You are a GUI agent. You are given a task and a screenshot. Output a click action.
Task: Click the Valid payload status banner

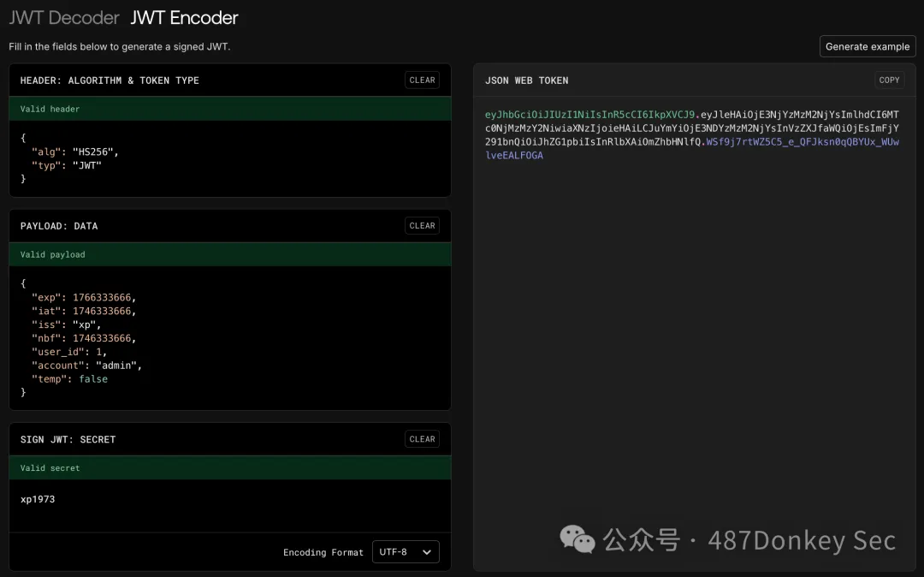coord(229,255)
